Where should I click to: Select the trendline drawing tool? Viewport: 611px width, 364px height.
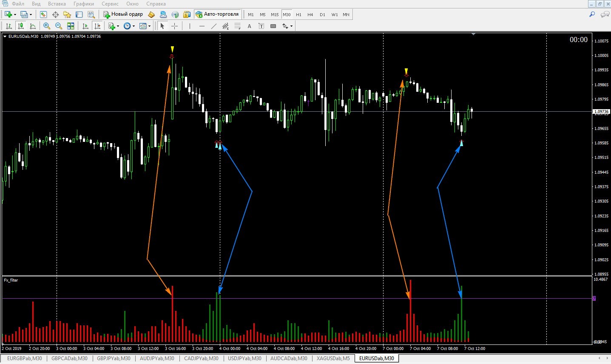pos(213,26)
